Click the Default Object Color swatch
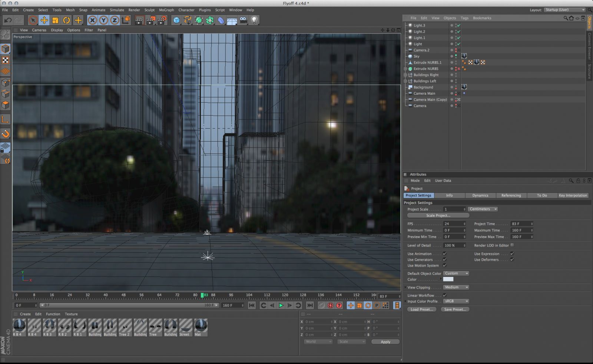Screen dimensions: 593x364 click(x=448, y=279)
